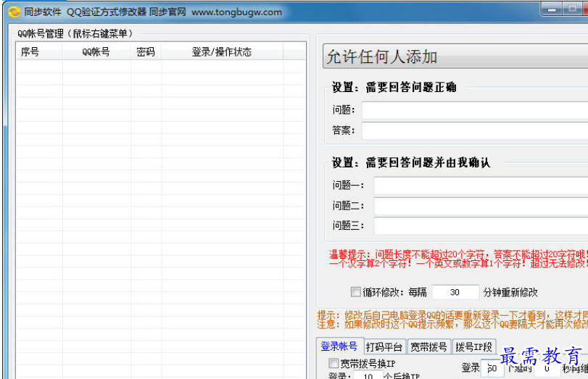Click the 30 minutes interval field
Viewport: 588px width, 379px height.
point(455,292)
